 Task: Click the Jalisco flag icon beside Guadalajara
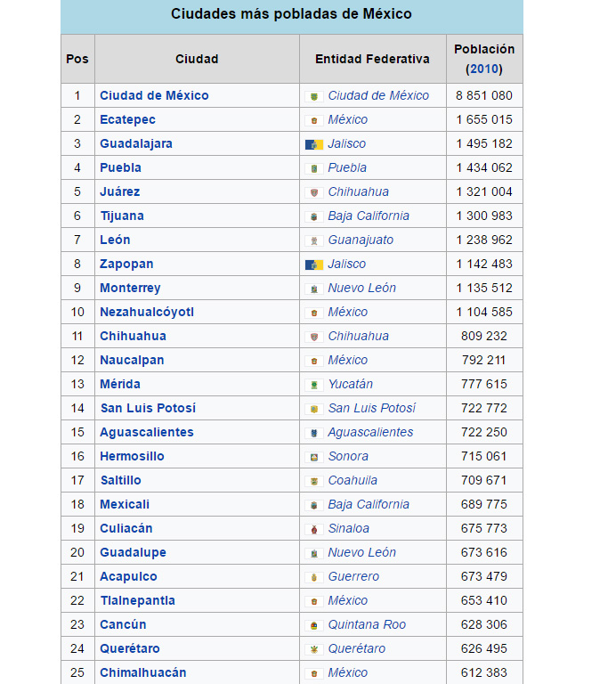click(314, 144)
